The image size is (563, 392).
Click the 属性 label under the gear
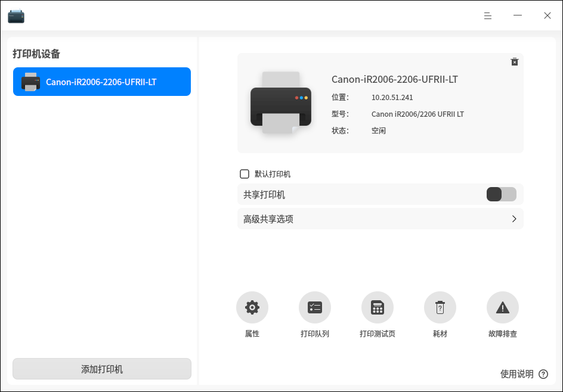(x=252, y=334)
